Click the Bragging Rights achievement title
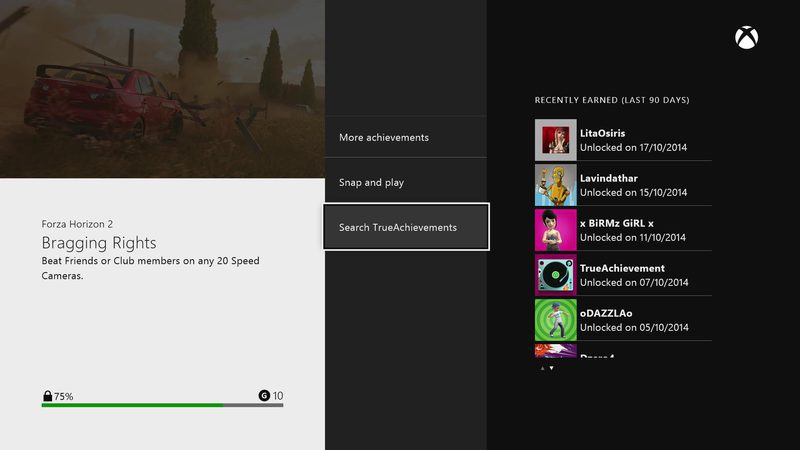Screen dimensions: 800x450 [x=99, y=243]
